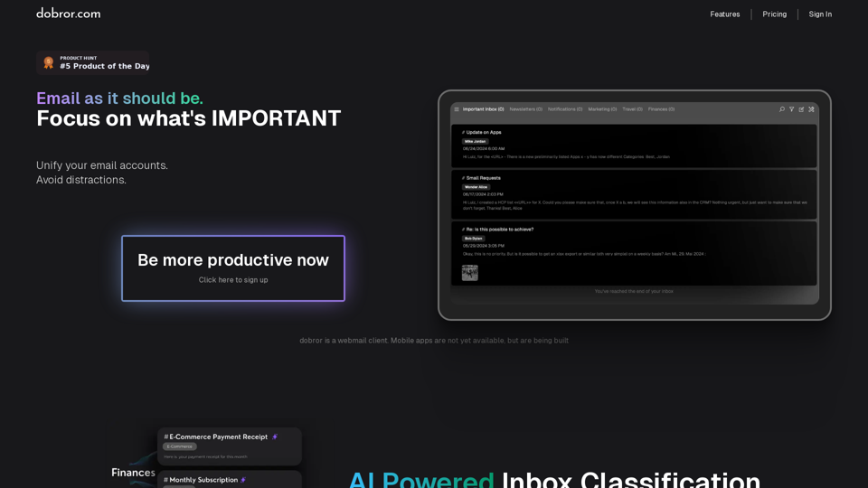Click the Be more productive now button
This screenshot has height=488, width=868.
coord(233,268)
